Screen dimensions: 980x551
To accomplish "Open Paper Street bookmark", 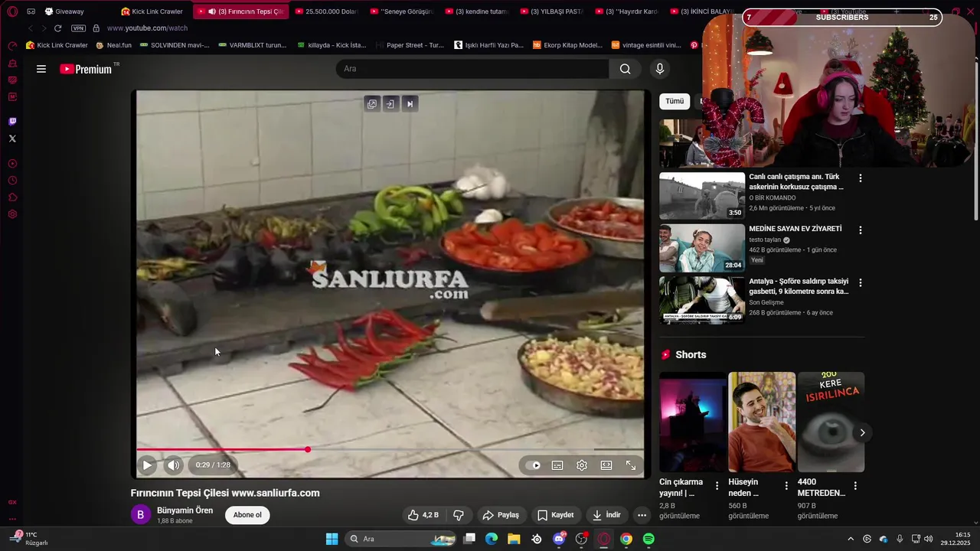I will pos(410,45).
